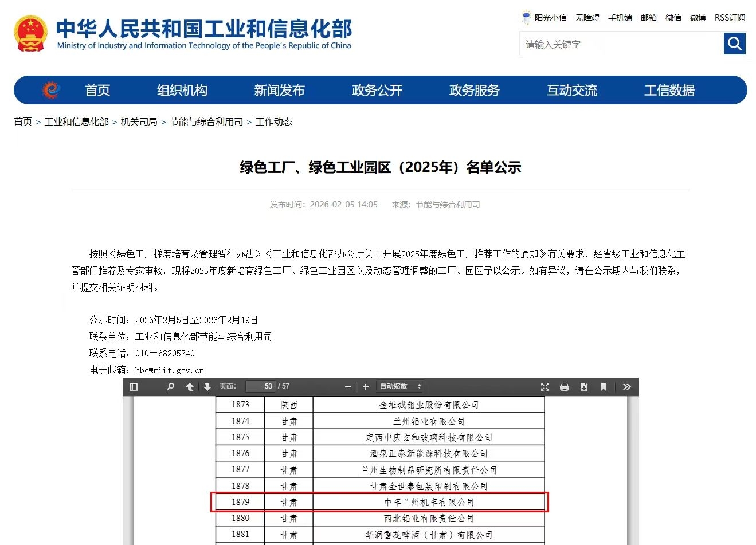756x545 pixels.
Task: Open find-in-document search in PDF viewer
Action: [x=170, y=387]
